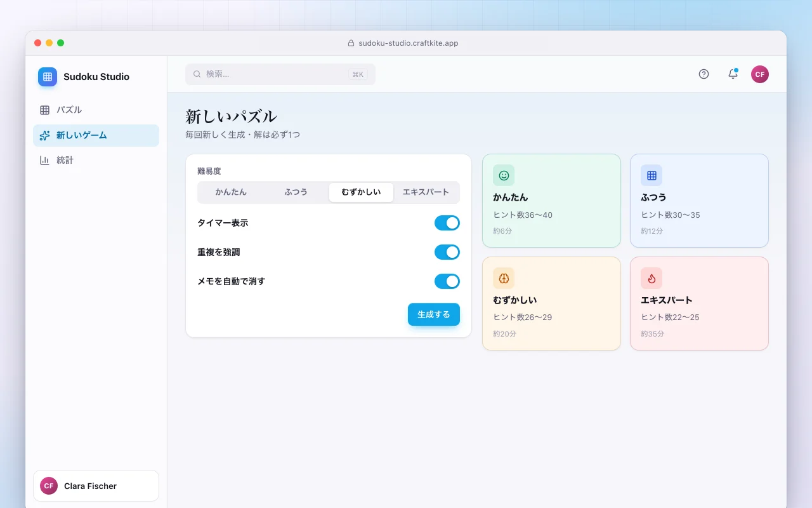The image size is (812, 508).
Task: Open the notifications bell icon
Action: [x=733, y=74]
